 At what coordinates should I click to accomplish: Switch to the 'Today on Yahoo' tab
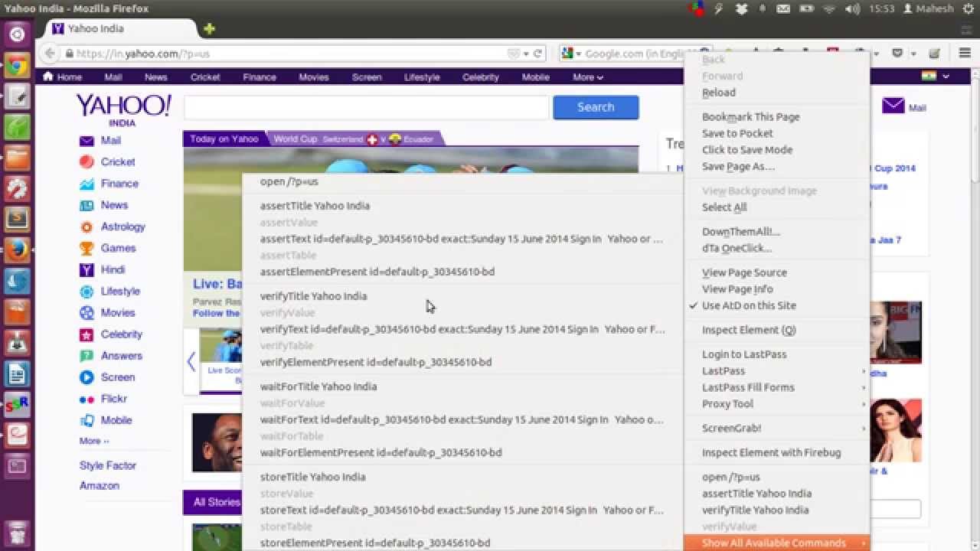[x=224, y=139]
